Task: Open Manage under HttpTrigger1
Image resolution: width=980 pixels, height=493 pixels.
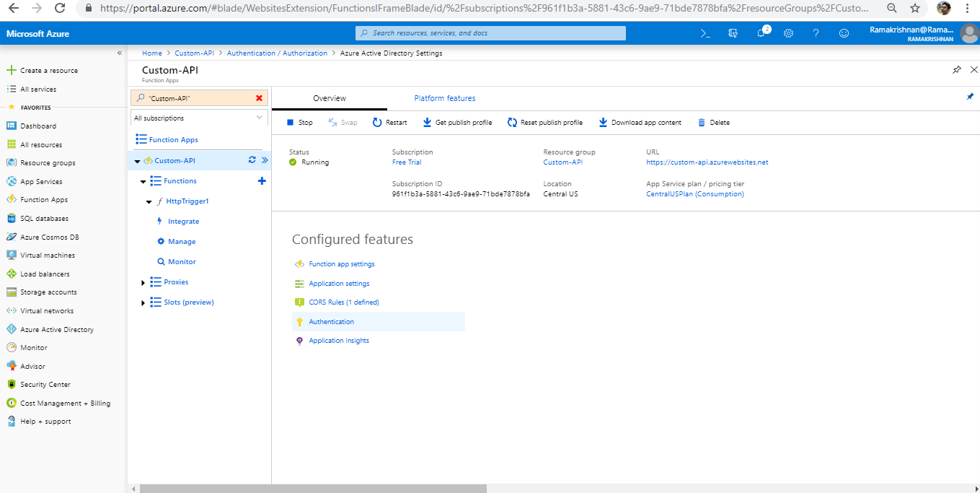Action: coord(182,242)
